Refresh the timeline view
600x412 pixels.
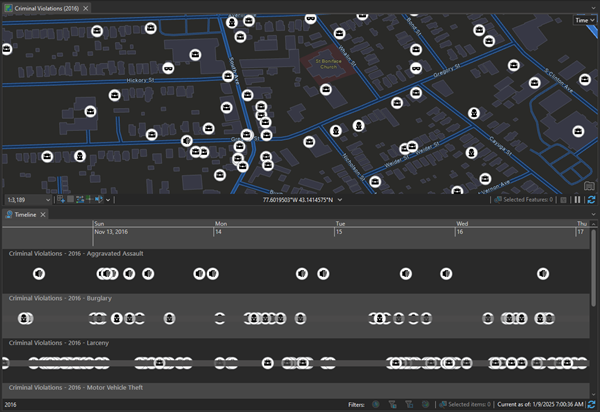coord(591,404)
